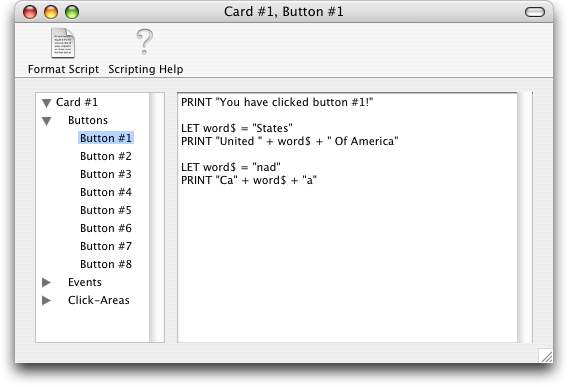Expand the Events disclosure triangle

tap(46, 282)
